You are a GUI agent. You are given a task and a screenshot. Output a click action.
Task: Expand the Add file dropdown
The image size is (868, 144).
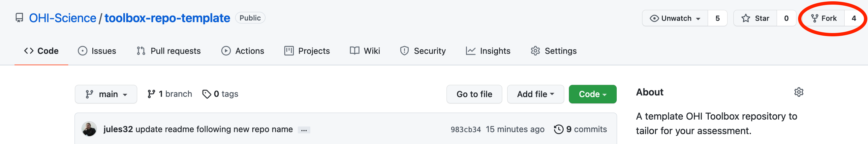536,94
